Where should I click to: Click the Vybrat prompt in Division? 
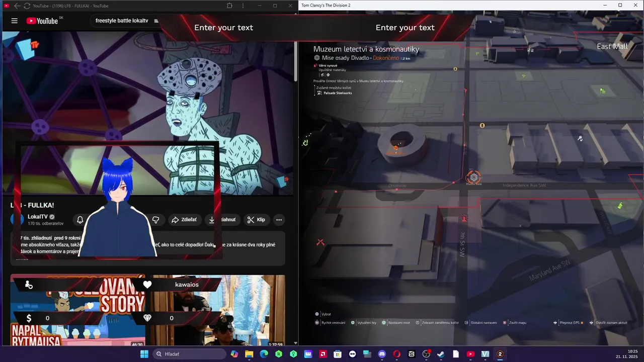pyautogui.click(x=323, y=314)
